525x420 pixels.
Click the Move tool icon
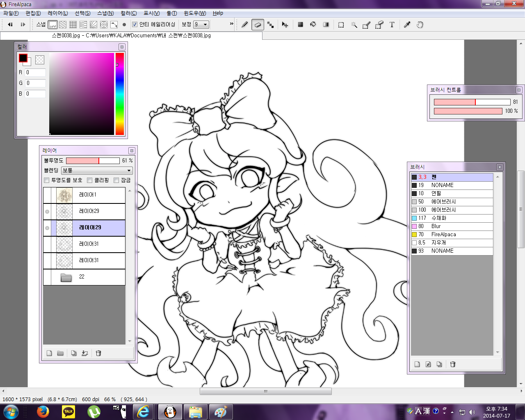(285, 25)
